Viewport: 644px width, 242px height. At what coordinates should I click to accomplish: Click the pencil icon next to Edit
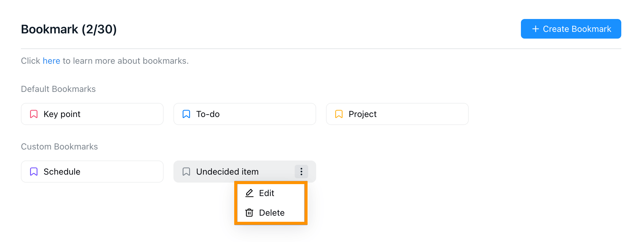click(249, 193)
